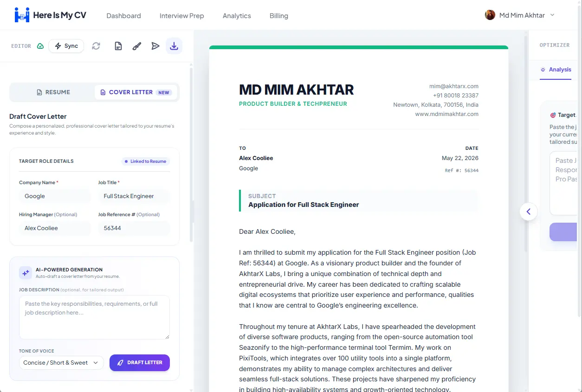Click the subject Application for Full Stack Engineer
Viewport: 582px width, 392px height.
tap(304, 205)
